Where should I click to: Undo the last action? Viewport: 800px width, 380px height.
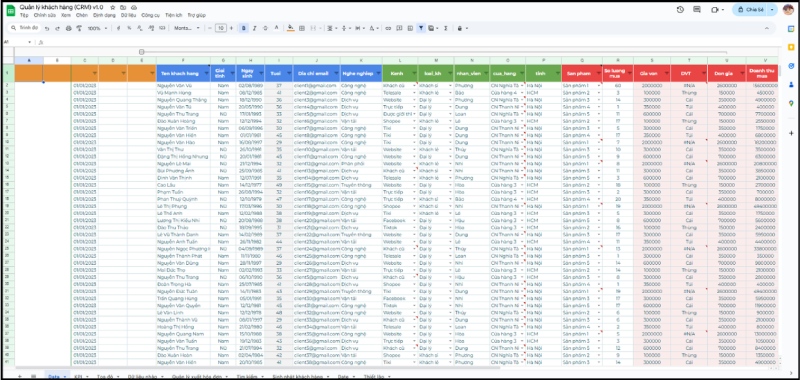pos(47,29)
